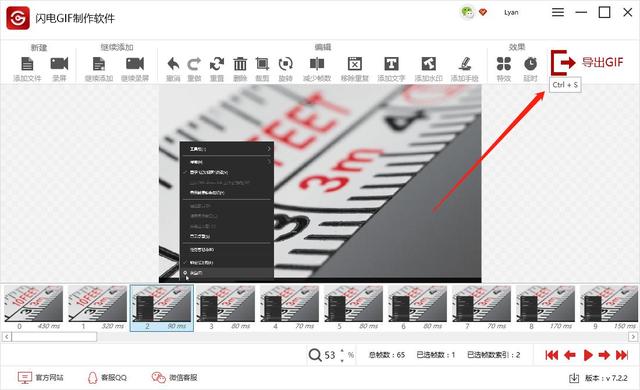Image resolution: width=640 pixels, height=390 pixels.
Task: Click the VIP diamond icon beside avatar
Action: point(483,12)
